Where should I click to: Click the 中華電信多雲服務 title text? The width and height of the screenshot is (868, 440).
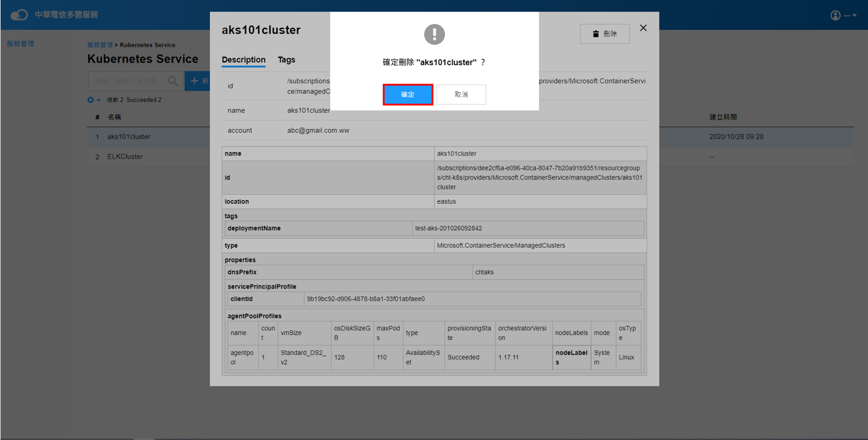tap(66, 14)
